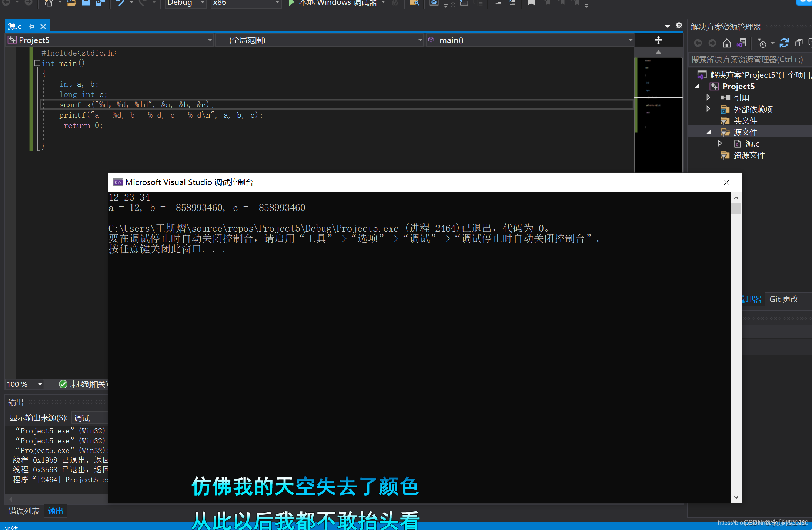Collapse the 源文件 folder
Image resolution: width=812 pixels, height=530 pixels.
pos(709,132)
